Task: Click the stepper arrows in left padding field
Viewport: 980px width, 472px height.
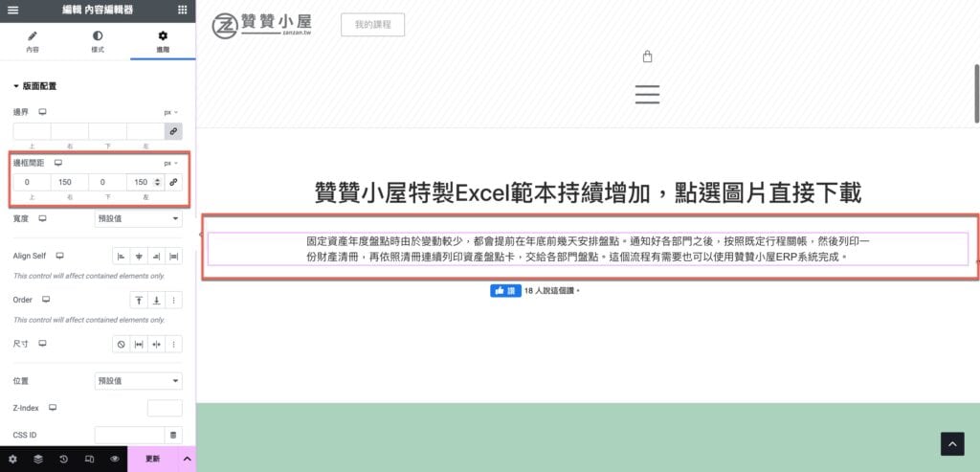Action: [157, 182]
